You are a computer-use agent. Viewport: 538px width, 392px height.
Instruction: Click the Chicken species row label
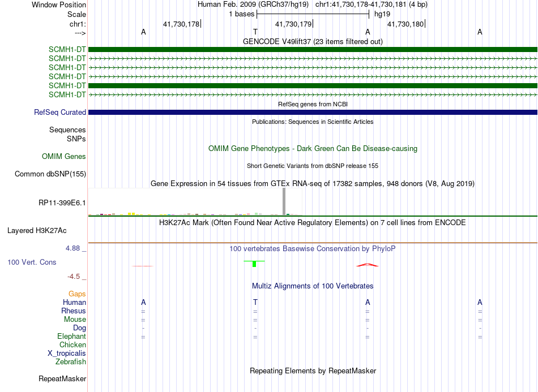coord(72,344)
